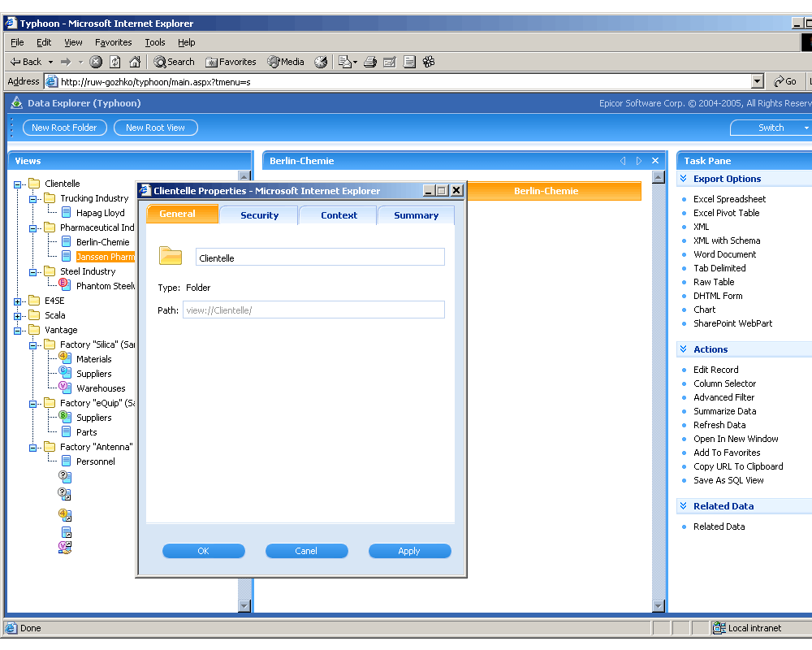The image size is (812, 650).
Task: Click the Views panel scroll down arrow
Action: pyautogui.click(x=244, y=605)
